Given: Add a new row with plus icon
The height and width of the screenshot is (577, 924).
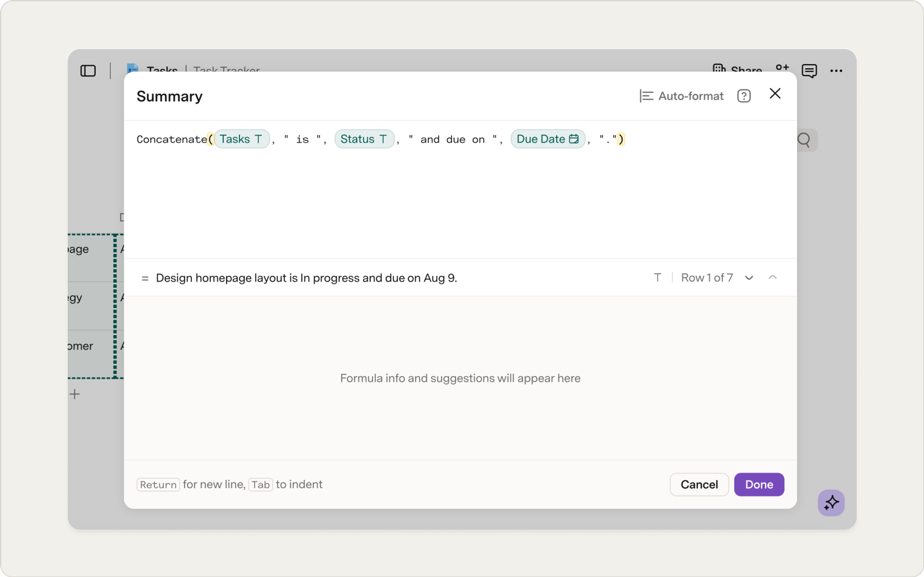Looking at the screenshot, I should (75, 394).
